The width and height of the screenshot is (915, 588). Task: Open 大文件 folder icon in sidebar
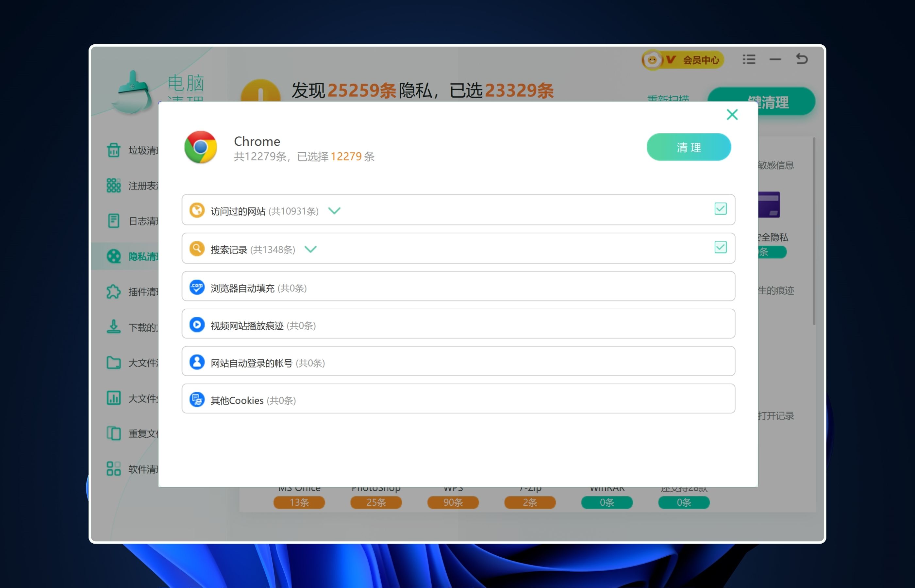pos(113,362)
